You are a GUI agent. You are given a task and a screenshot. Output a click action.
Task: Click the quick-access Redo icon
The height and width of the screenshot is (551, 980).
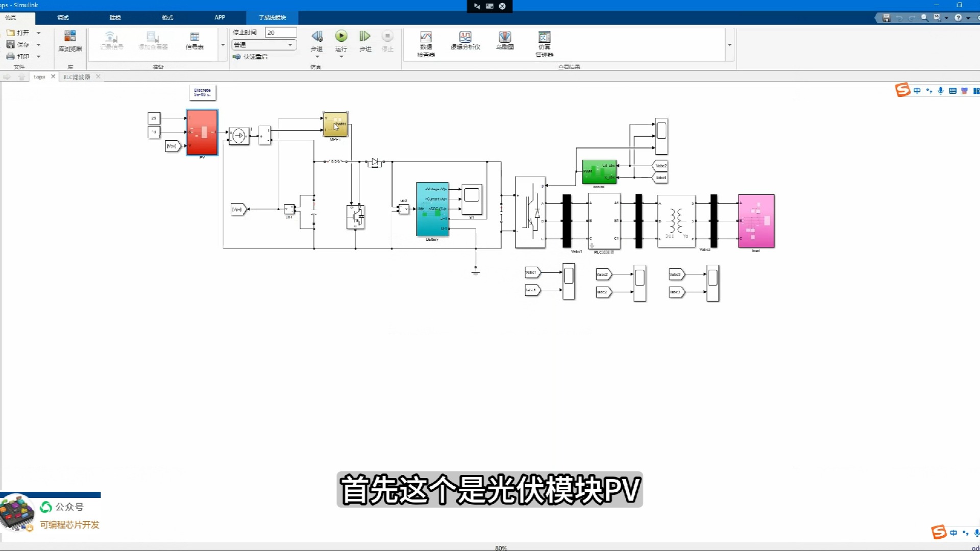pyautogui.click(x=912, y=18)
